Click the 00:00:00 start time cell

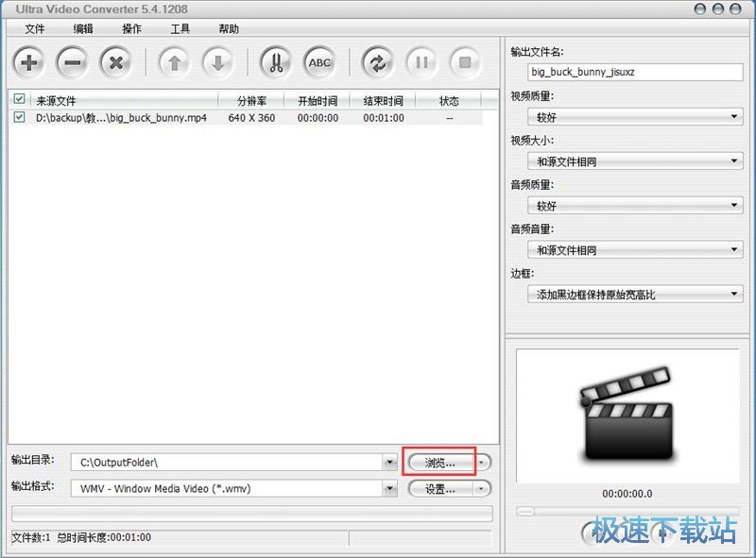[318, 118]
